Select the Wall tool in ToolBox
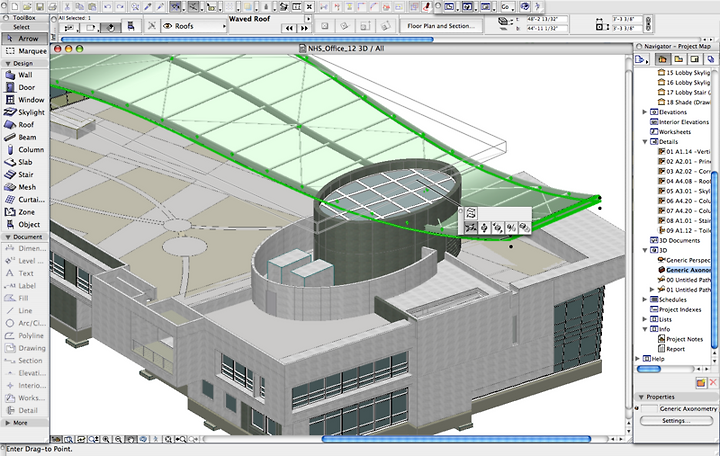The image size is (720, 456). point(25,75)
